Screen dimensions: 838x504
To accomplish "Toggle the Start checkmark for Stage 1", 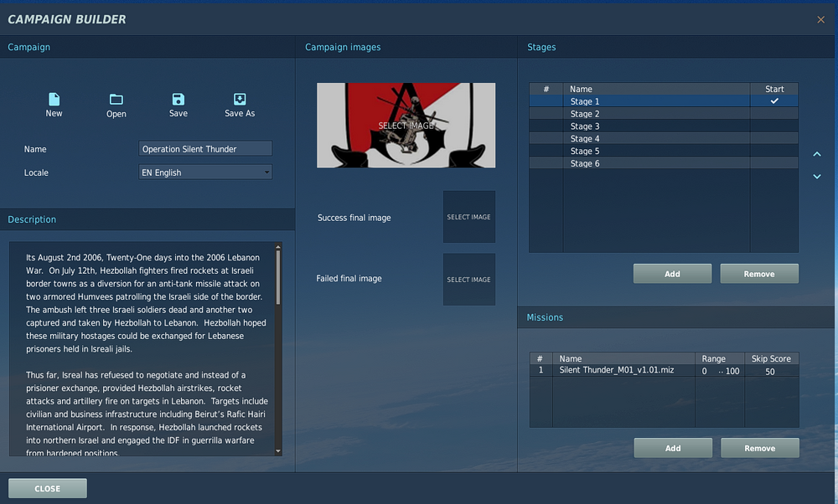I will [x=774, y=101].
